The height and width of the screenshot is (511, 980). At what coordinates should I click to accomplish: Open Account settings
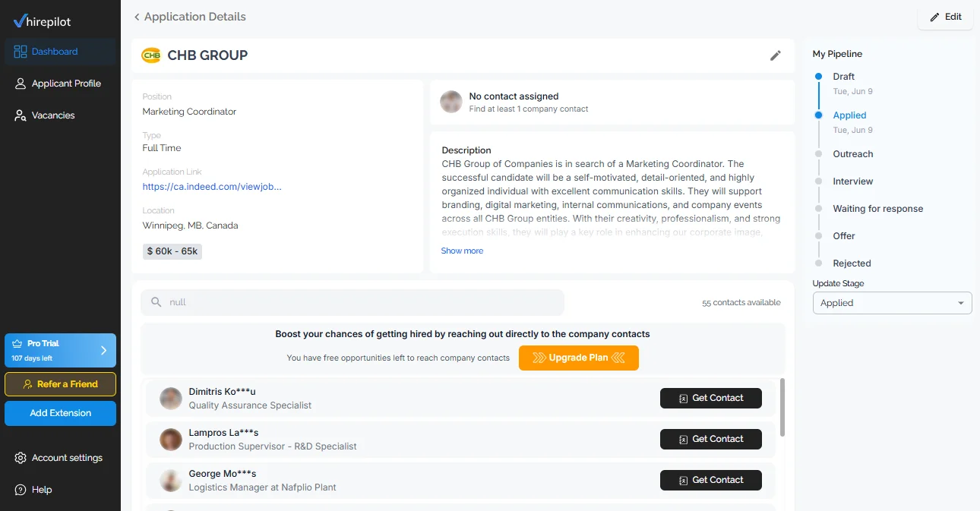pyautogui.click(x=60, y=458)
